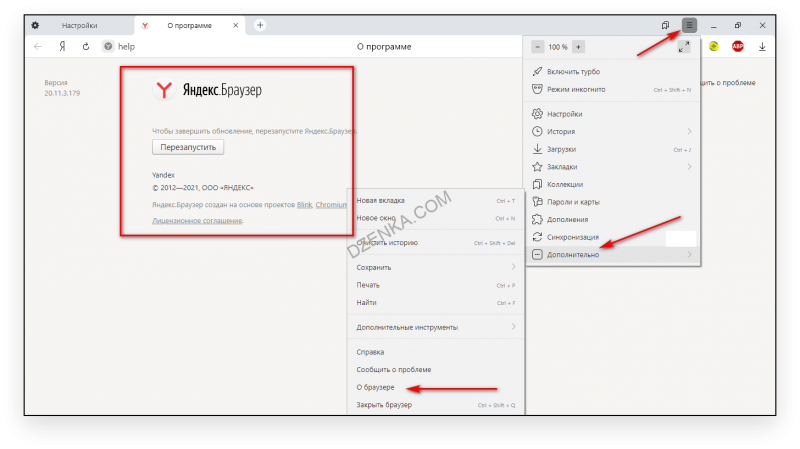The height and width of the screenshot is (449, 800).
Task: Open О браузере in the submenu
Action: coord(436,387)
